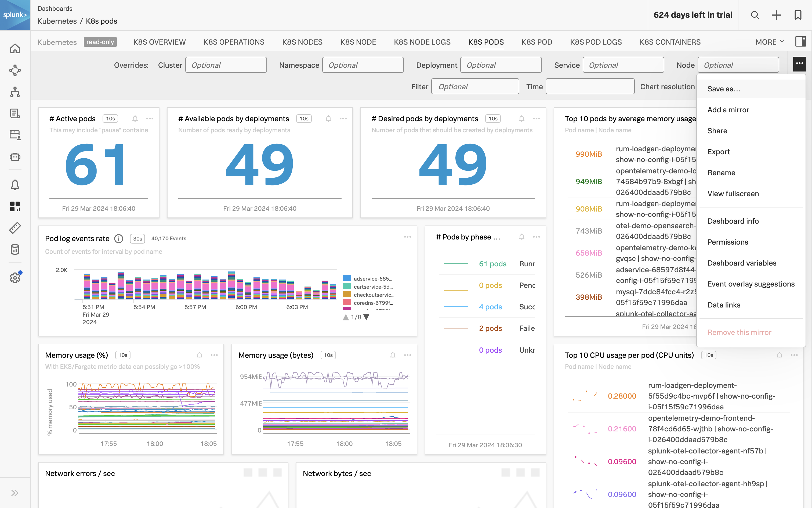Open APM icon in sidebar
Viewport: 812px width, 508px height.
tap(15, 70)
